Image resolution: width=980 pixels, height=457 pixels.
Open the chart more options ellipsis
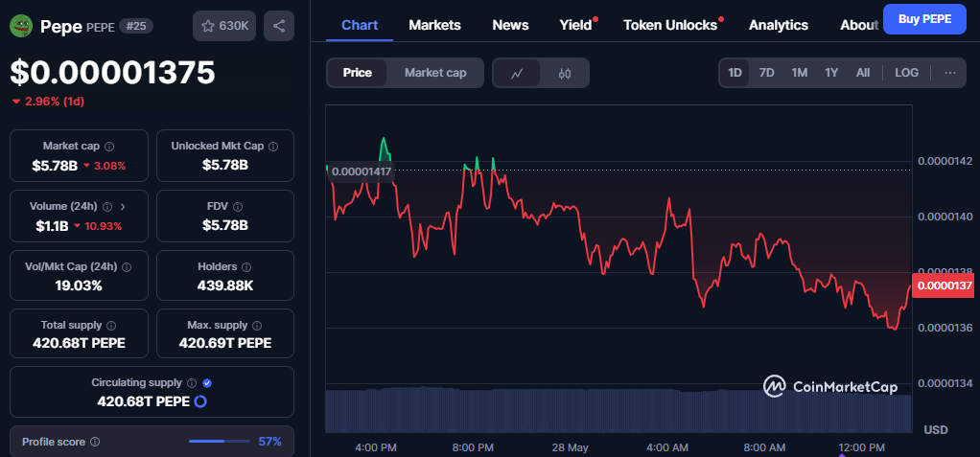950,73
